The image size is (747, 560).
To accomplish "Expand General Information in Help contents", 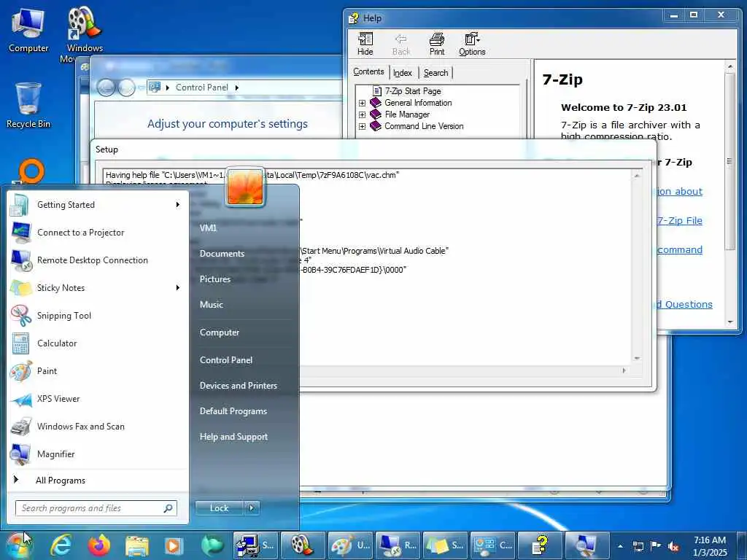I will click(362, 103).
